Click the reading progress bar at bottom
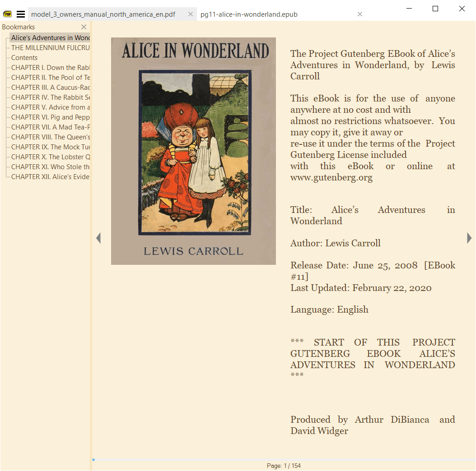The image size is (476, 471). coord(284,460)
